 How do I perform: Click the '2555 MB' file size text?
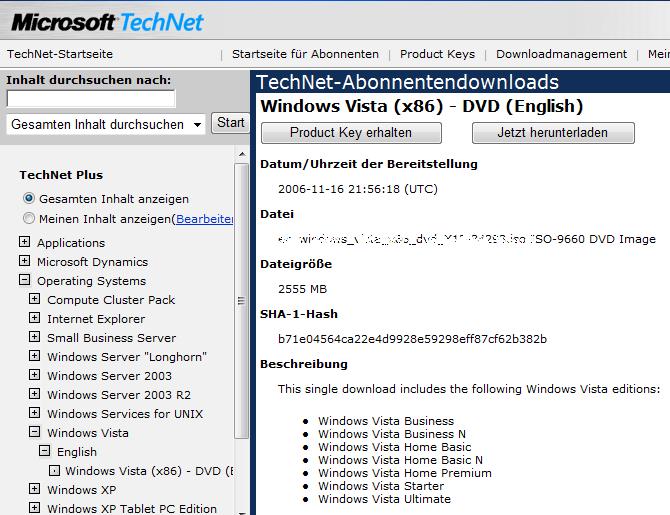(303, 289)
